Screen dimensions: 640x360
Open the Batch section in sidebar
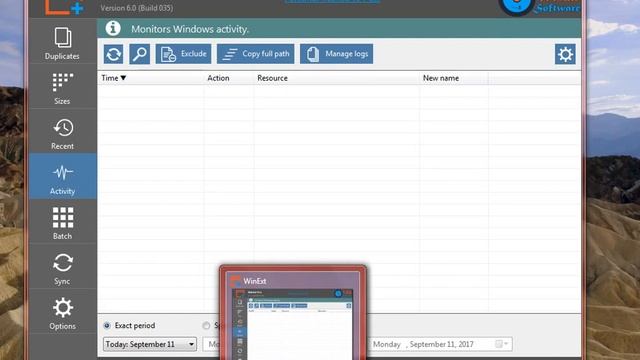(62, 221)
